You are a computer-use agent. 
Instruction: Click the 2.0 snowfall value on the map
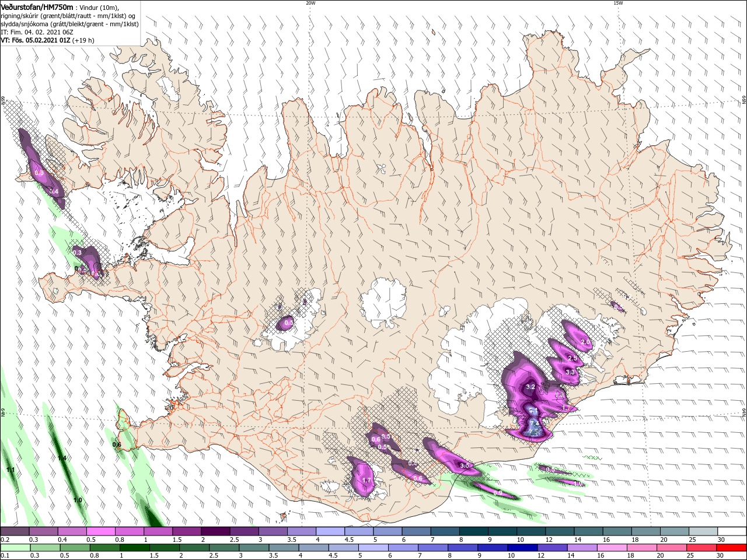click(x=585, y=342)
